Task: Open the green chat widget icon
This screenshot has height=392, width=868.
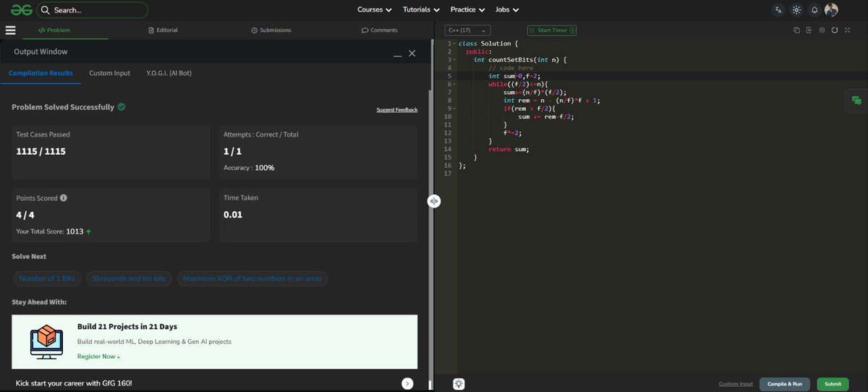Action: click(x=856, y=101)
